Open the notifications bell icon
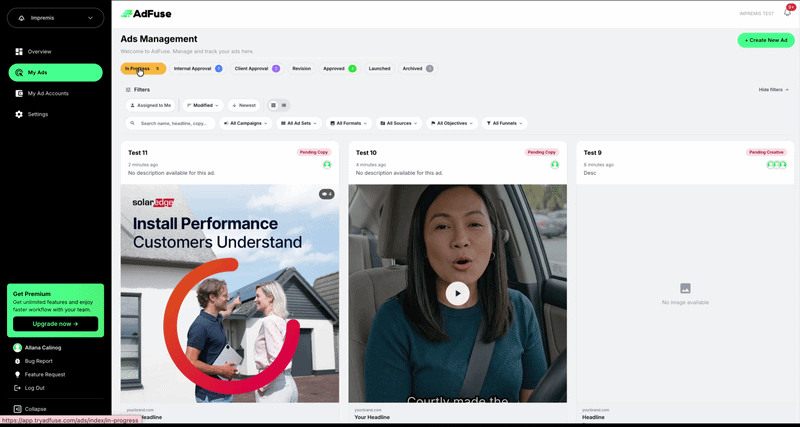800x427 pixels. coord(787,13)
